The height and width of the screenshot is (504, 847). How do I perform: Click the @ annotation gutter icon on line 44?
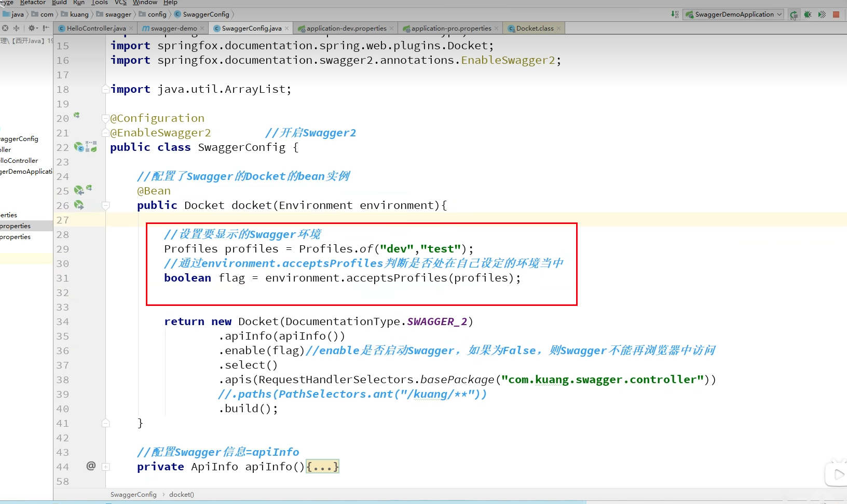(x=91, y=466)
